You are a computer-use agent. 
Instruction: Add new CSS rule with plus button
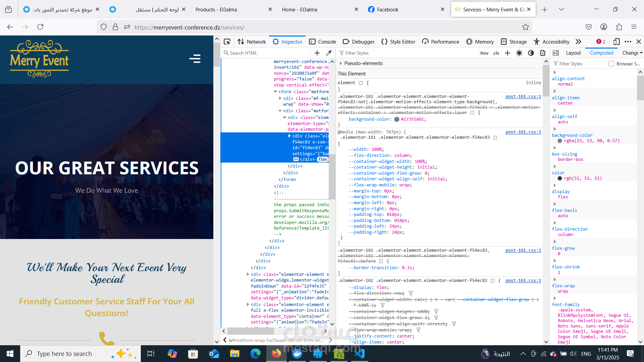(507, 53)
